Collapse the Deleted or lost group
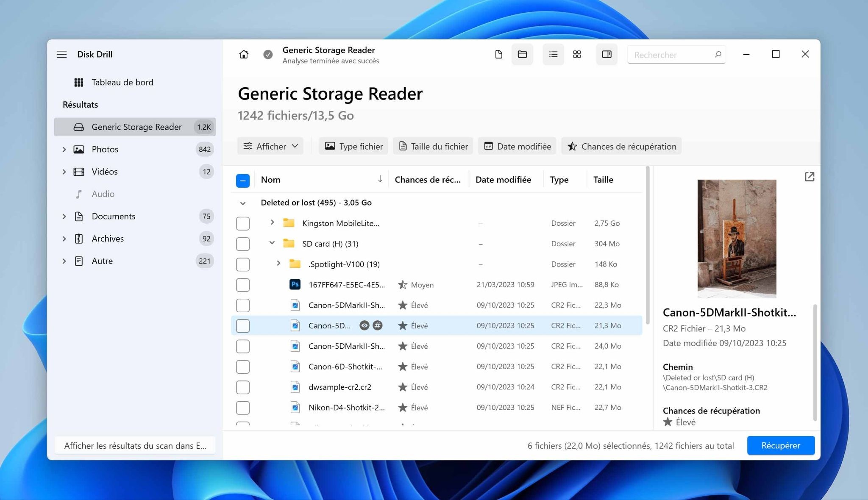 coord(243,203)
